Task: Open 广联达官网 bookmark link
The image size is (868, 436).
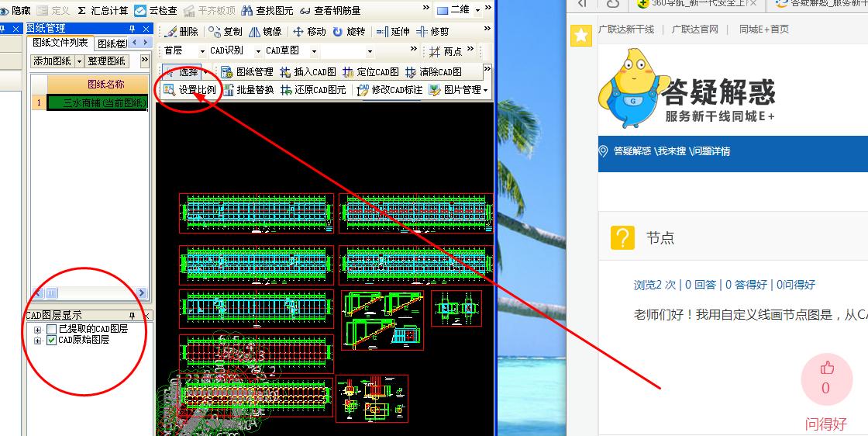Action: 694,29
